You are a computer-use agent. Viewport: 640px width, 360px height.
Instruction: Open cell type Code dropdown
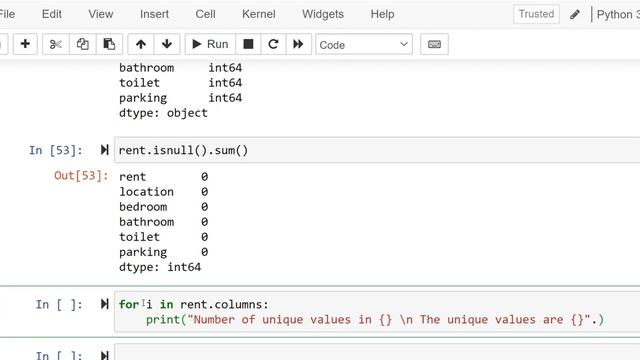coord(364,44)
